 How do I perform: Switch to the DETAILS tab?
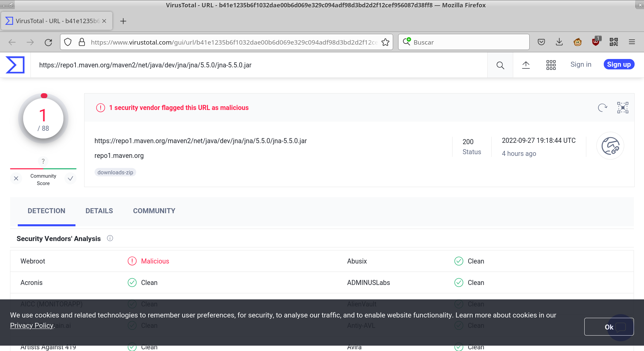99,211
